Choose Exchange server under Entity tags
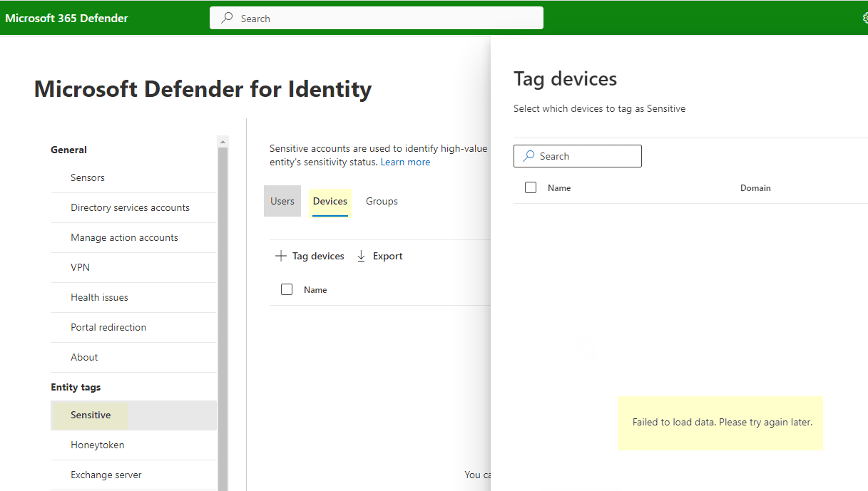This screenshot has height=491, width=868. click(x=106, y=475)
